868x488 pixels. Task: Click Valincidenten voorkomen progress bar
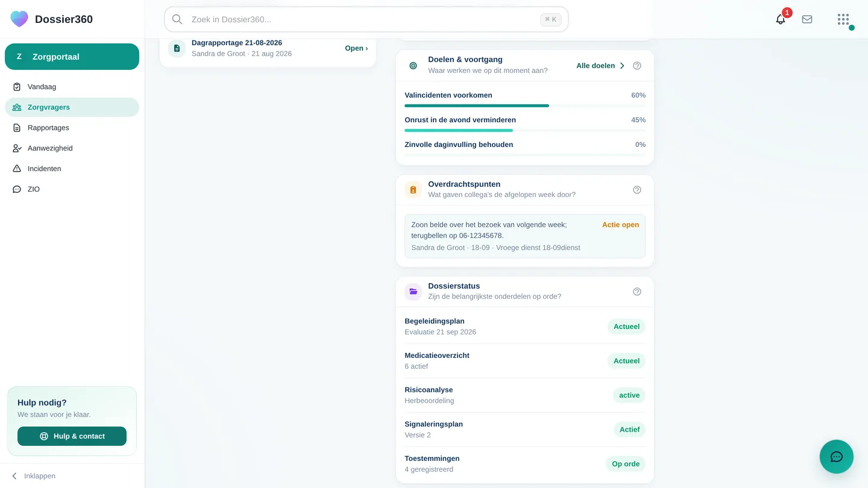point(525,105)
